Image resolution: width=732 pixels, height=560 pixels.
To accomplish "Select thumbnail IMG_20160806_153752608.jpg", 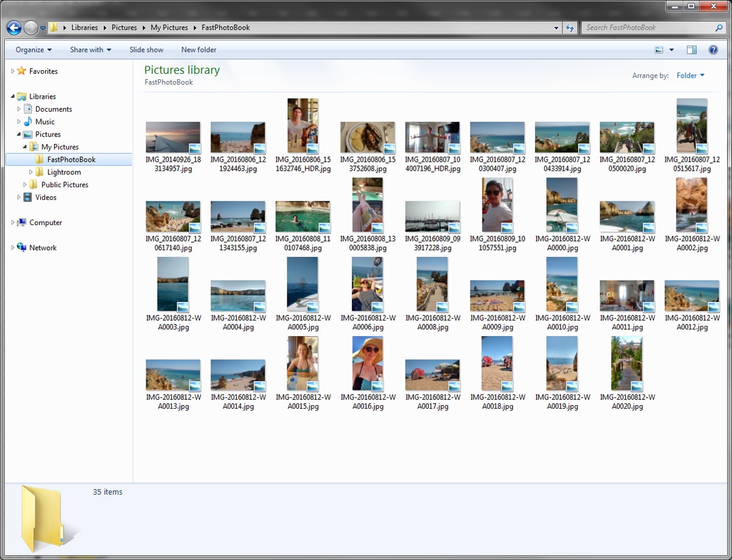I will coord(368,137).
